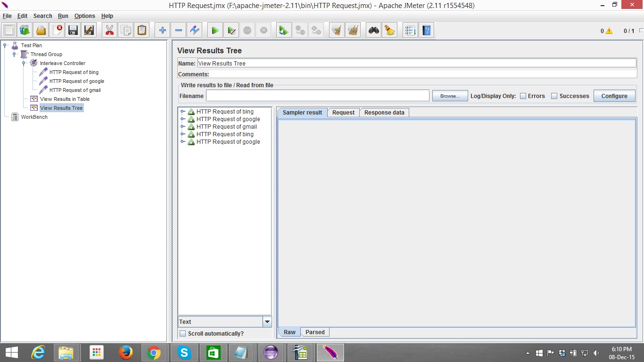Open Google Chrome from the taskbar
Screen dimensions: 644x362
[154, 353]
